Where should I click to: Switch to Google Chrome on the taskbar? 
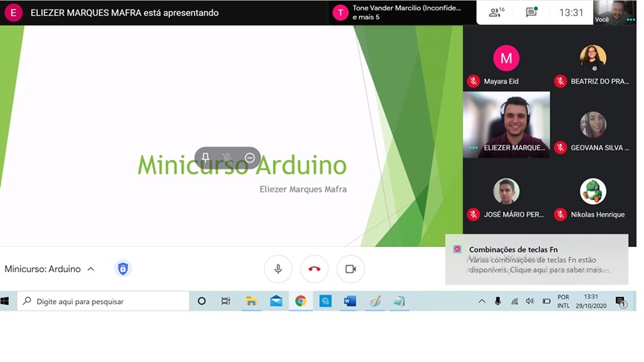[x=300, y=302]
